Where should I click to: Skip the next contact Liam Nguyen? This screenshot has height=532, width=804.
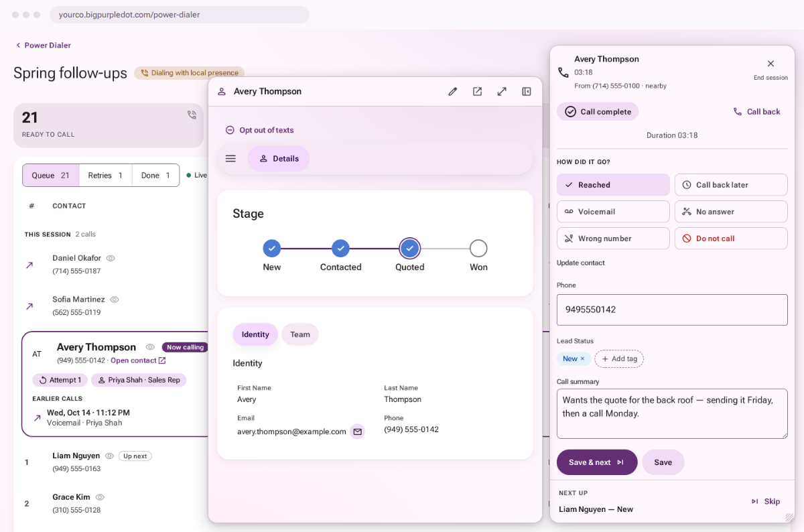[x=766, y=501]
